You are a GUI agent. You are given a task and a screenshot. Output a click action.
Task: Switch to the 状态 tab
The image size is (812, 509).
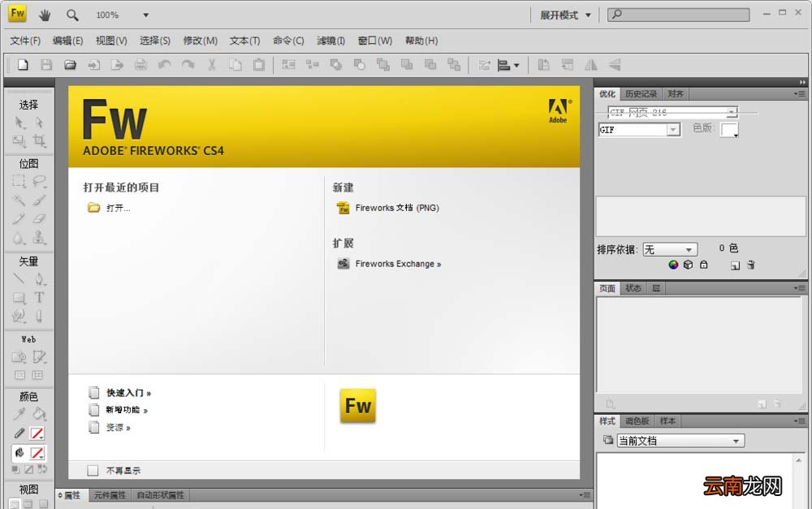tap(633, 288)
